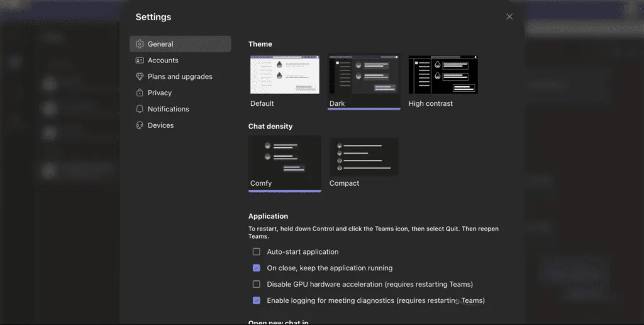This screenshot has width=644, height=325.
Task: Click the Notifications bell icon
Action: tap(140, 109)
